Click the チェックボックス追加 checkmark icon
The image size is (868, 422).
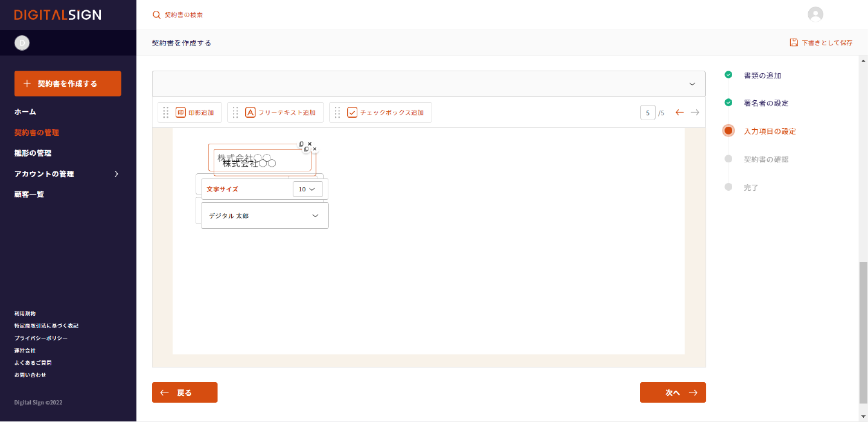(x=352, y=112)
